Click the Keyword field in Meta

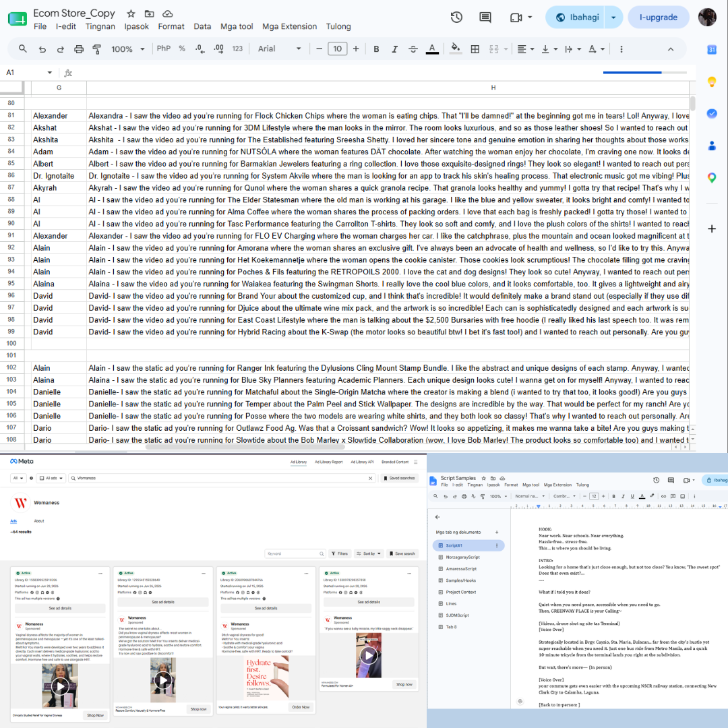point(295,553)
